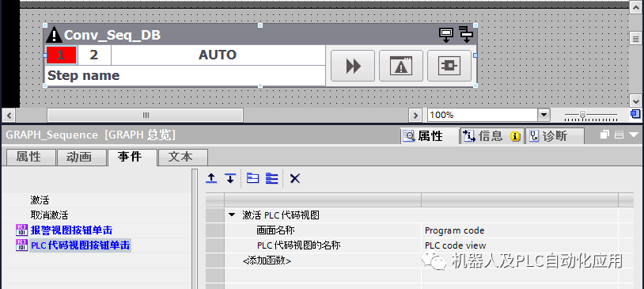Click horizontal scrollbar right arrow
The width and height of the screenshot is (644, 289).
pyautogui.click(x=415, y=115)
